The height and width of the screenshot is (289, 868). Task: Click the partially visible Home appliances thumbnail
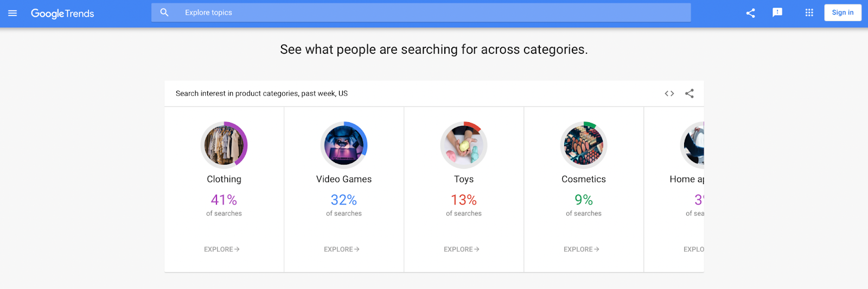pyautogui.click(x=694, y=145)
